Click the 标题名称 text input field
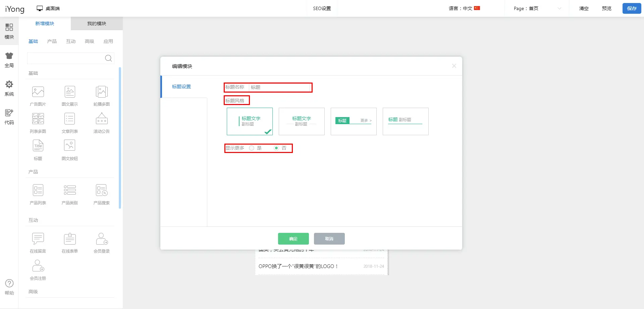The image size is (644, 309). coord(280,87)
